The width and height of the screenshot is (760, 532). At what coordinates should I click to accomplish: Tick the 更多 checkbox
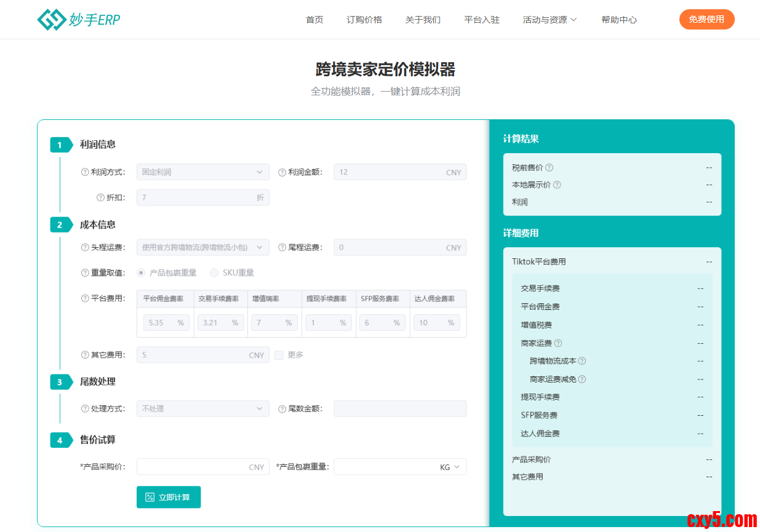click(279, 355)
